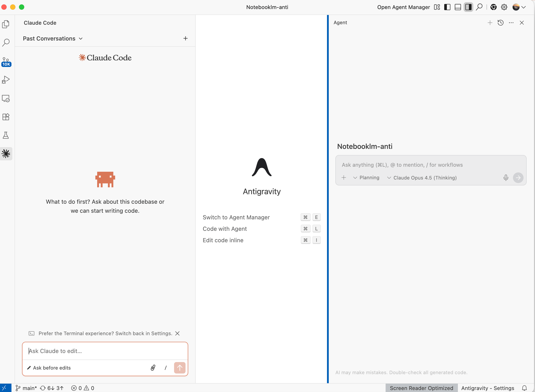This screenshot has height=392, width=535.
Task: Open the Run and Debug view
Action: coord(6,80)
